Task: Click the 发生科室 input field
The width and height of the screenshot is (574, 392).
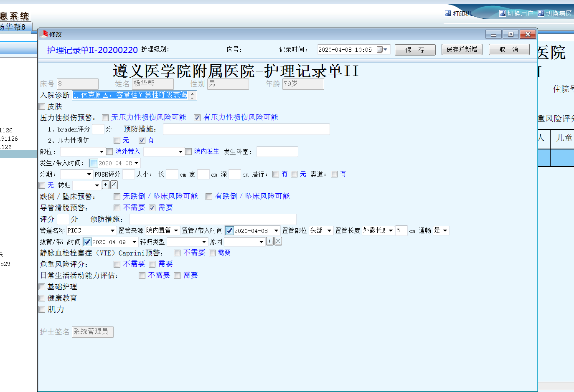Action: (x=277, y=152)
